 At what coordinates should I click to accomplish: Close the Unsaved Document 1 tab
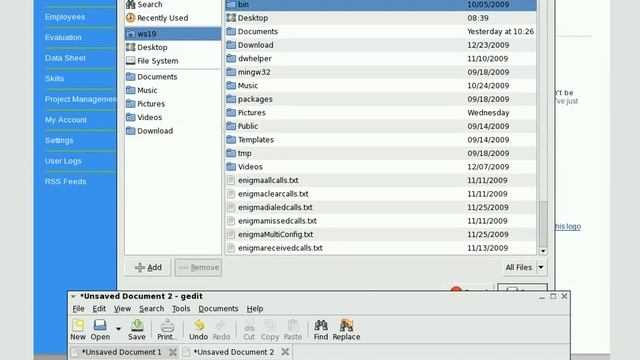click(173, 352)
